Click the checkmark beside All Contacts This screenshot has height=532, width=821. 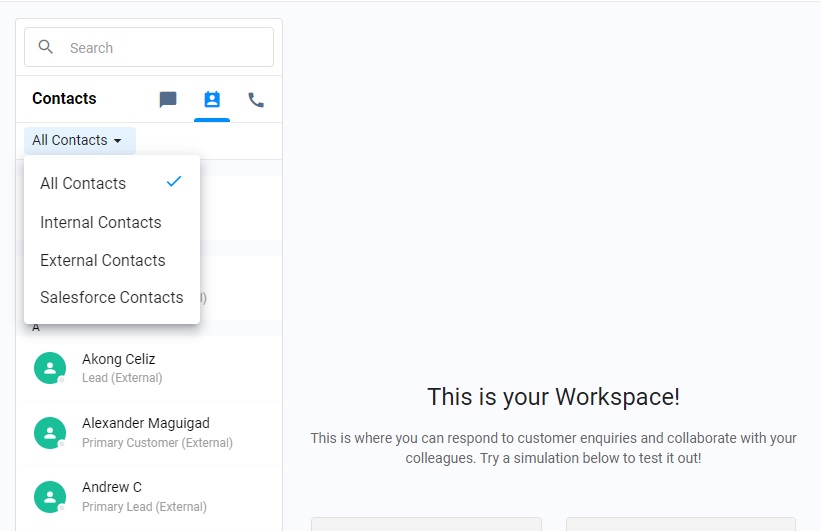coord(174,182)
